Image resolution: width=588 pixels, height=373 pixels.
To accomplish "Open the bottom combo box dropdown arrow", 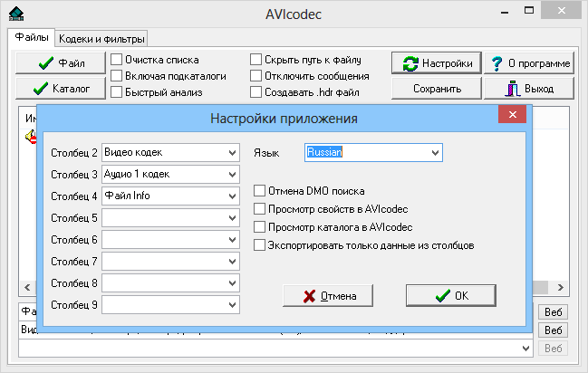I will point(525,349).
